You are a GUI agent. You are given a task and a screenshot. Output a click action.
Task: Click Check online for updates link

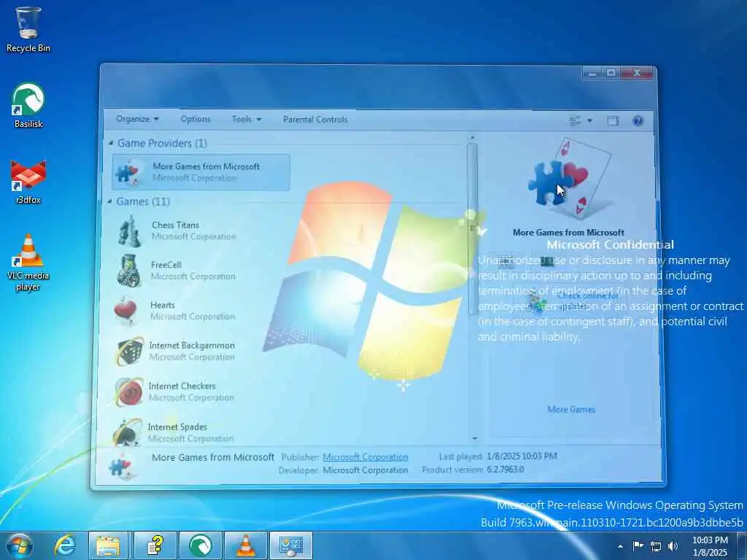(x=587, y=301)
